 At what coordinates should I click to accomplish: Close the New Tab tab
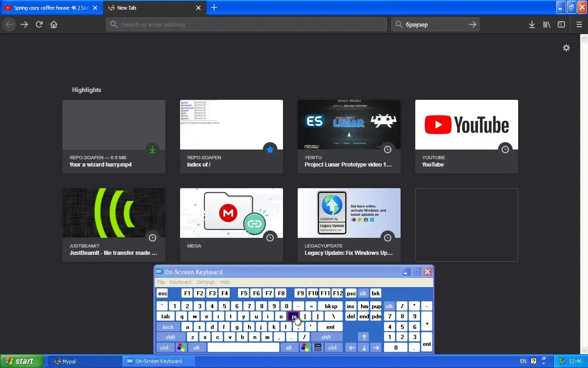(x=198, y=8)
